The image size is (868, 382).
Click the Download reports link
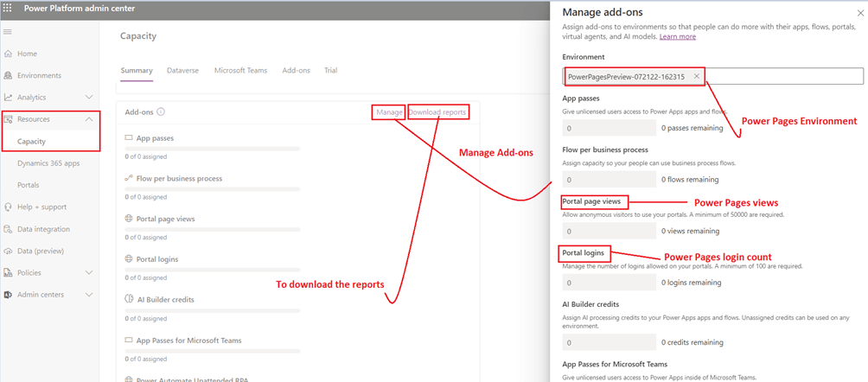coord(437,112)
